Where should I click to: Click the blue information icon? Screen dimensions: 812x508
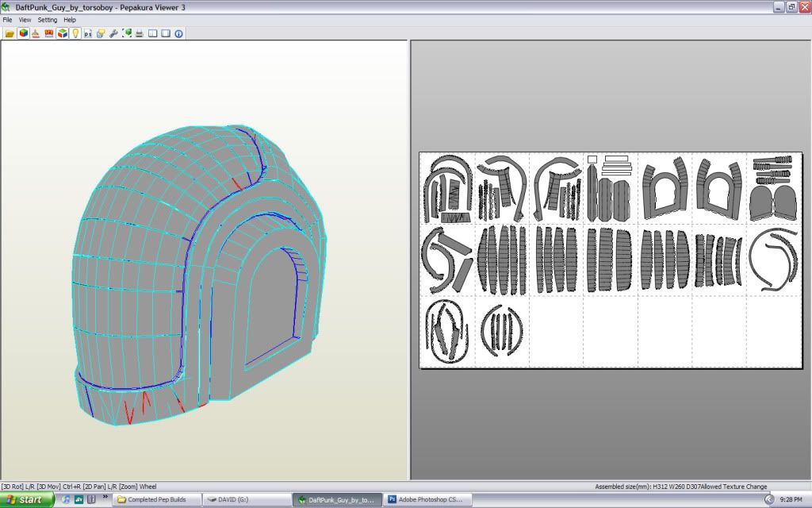point(178,33)
